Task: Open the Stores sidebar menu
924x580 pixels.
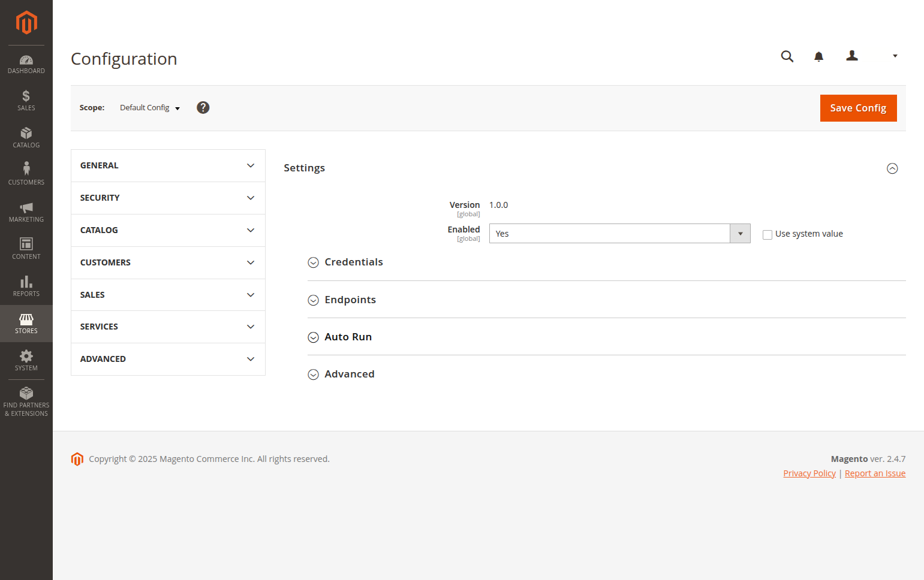Action: click(x=26, y=324)
